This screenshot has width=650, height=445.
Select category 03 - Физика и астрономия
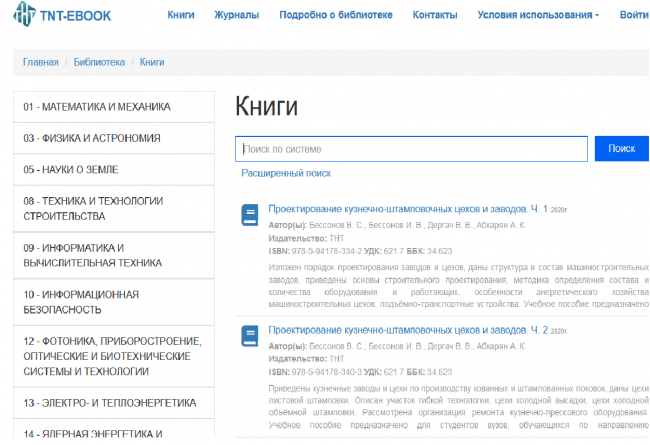(92, 138)
